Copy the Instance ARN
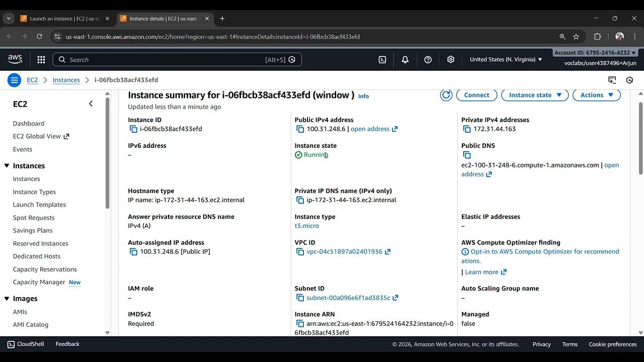The height and width of the screenshot is (362, 644). [x=300, y=324]
